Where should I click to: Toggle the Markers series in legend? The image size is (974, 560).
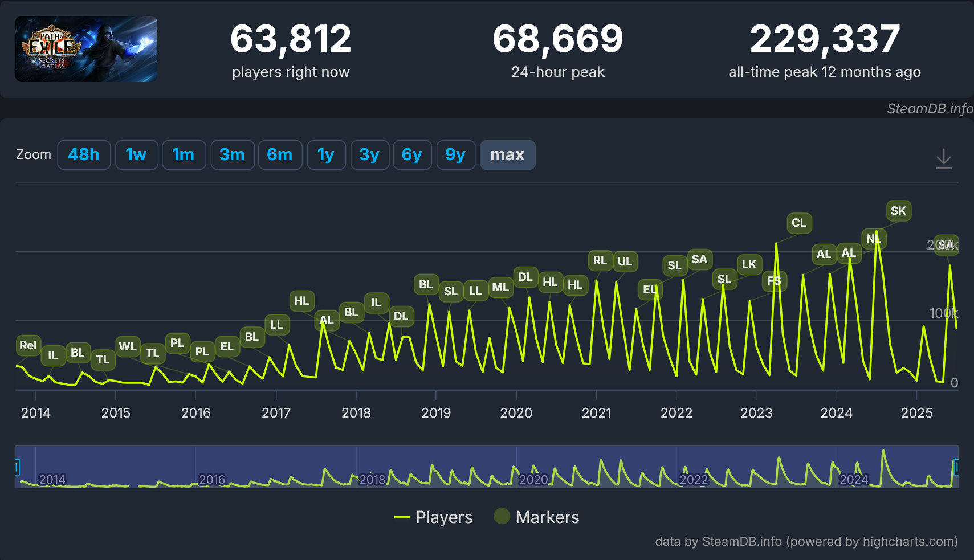pos(536,517)
